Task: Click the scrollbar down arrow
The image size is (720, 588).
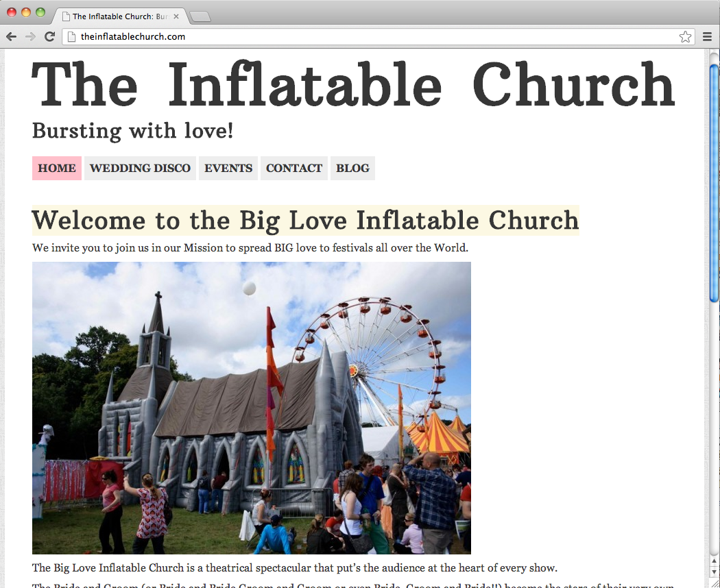Action: [x=714, y=572]
